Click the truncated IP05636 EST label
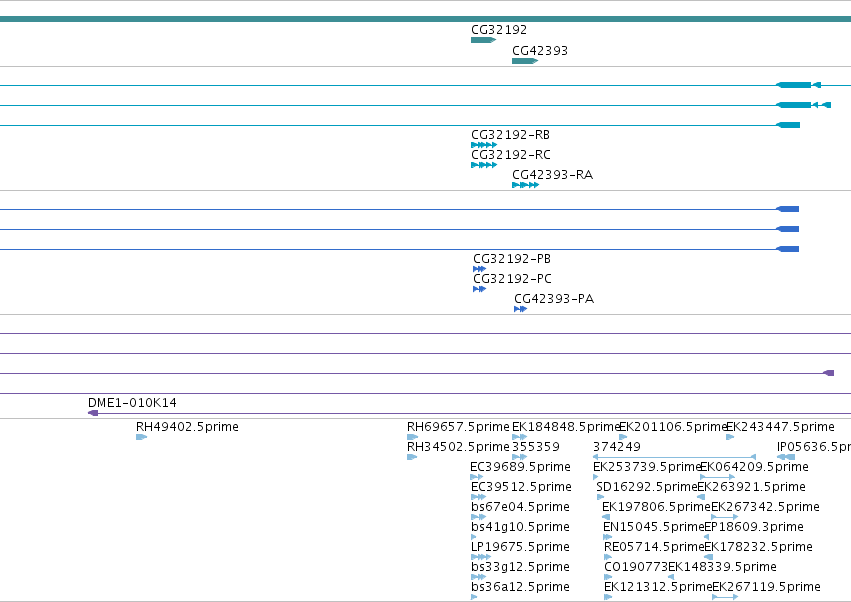 click(x=814, y=447)
